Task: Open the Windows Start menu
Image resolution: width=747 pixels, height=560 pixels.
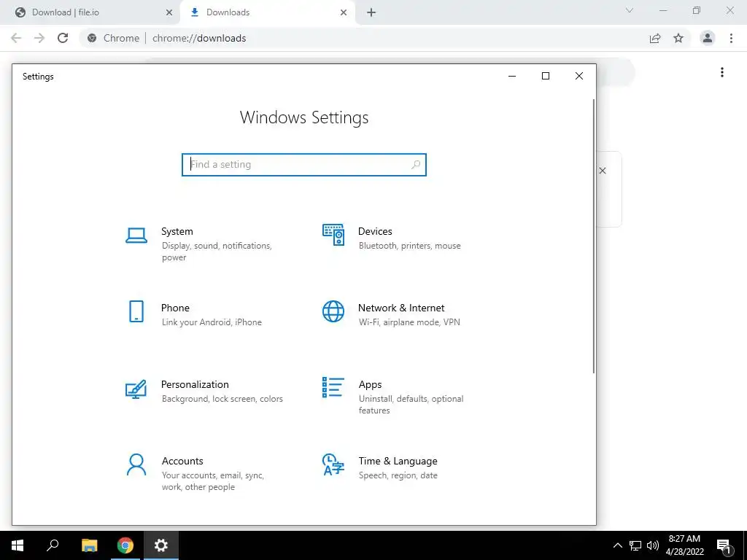Action: [x=18, y=545]
